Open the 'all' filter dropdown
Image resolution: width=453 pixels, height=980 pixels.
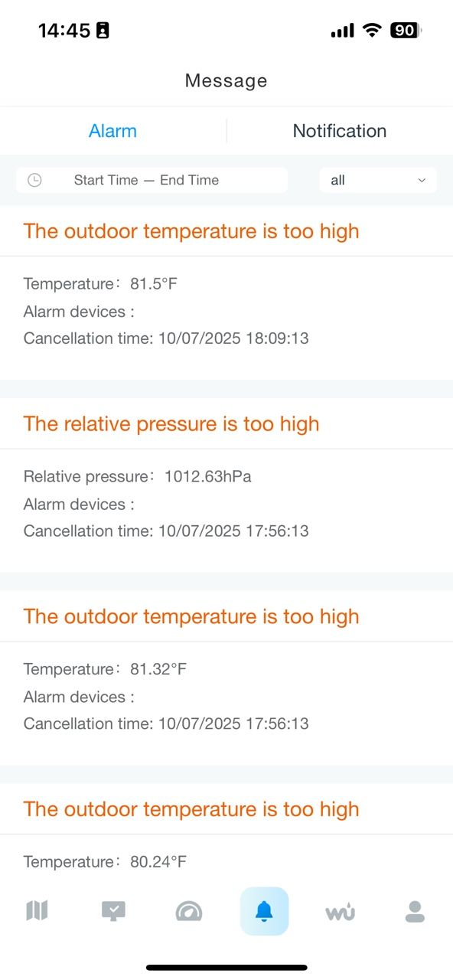point(378,180)
